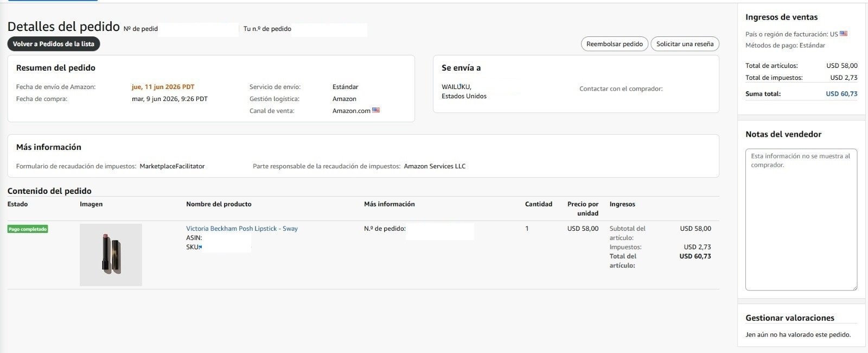Click the Estado column header
Image resolution: width=868 pixels, height=353 pixels.
pos(17,204)
